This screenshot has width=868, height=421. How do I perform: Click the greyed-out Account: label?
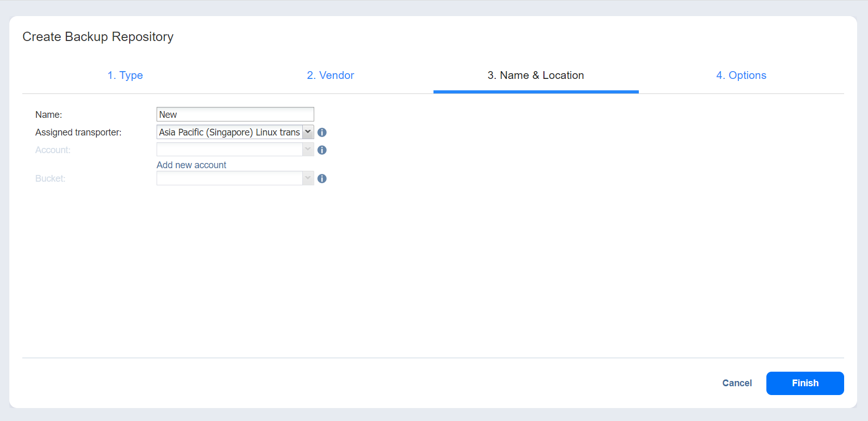(53, 150)
